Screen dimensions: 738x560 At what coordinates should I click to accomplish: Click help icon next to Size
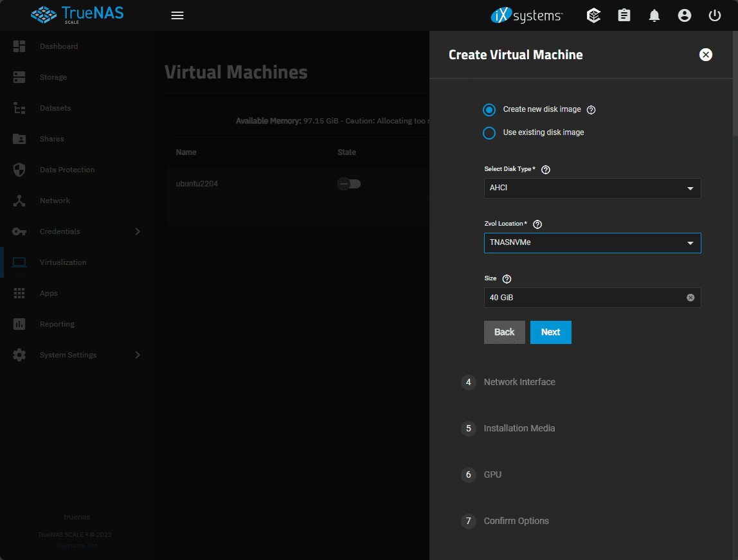point(507,279)
